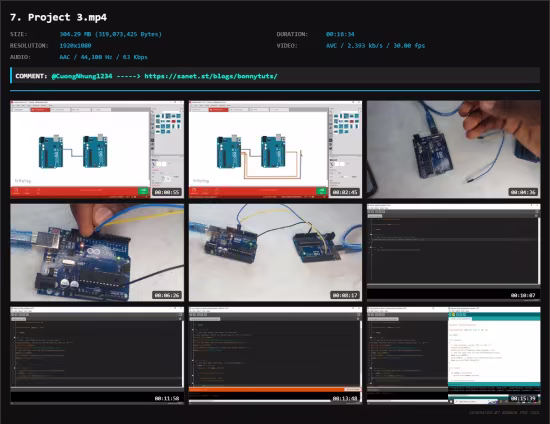Click the @CuongNhung1234 username in the comment
This screenshot has width=550, height=424.
[x=82, y=76]
